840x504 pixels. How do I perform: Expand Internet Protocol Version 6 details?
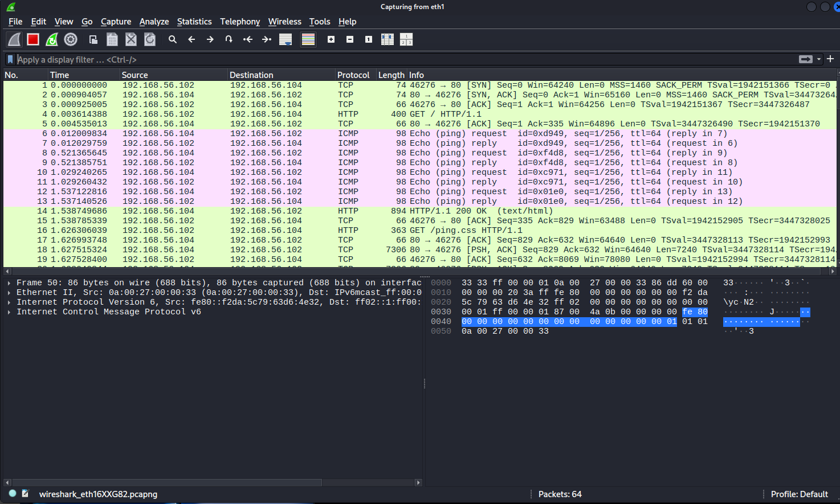point(9,302)
